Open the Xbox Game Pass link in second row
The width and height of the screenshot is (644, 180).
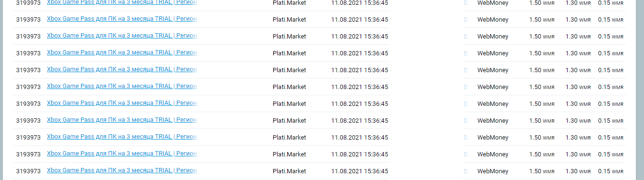122,19
